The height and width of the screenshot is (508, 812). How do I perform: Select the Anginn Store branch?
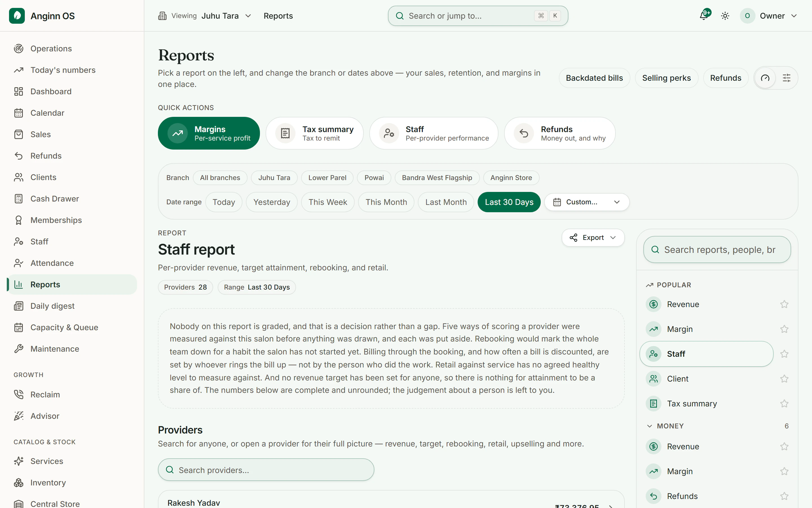click(x=511, y=178)
